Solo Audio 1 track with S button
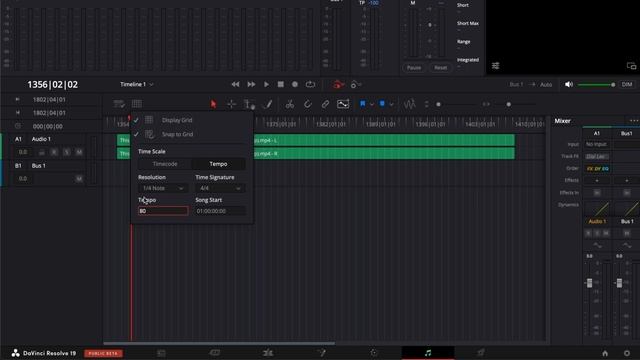Screen dimensions: 640x360 [x=67, y=152]
